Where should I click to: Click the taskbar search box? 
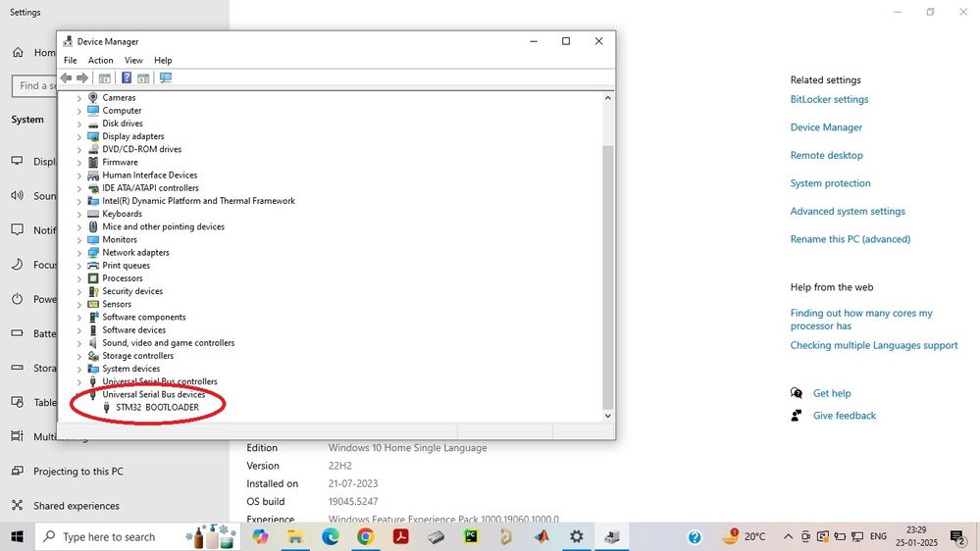point(137,536)
